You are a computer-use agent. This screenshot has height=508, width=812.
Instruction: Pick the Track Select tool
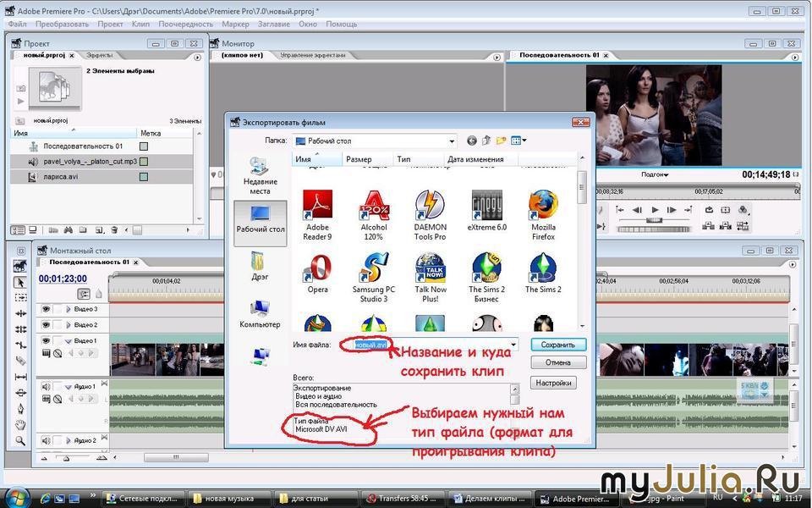point(20,297)
